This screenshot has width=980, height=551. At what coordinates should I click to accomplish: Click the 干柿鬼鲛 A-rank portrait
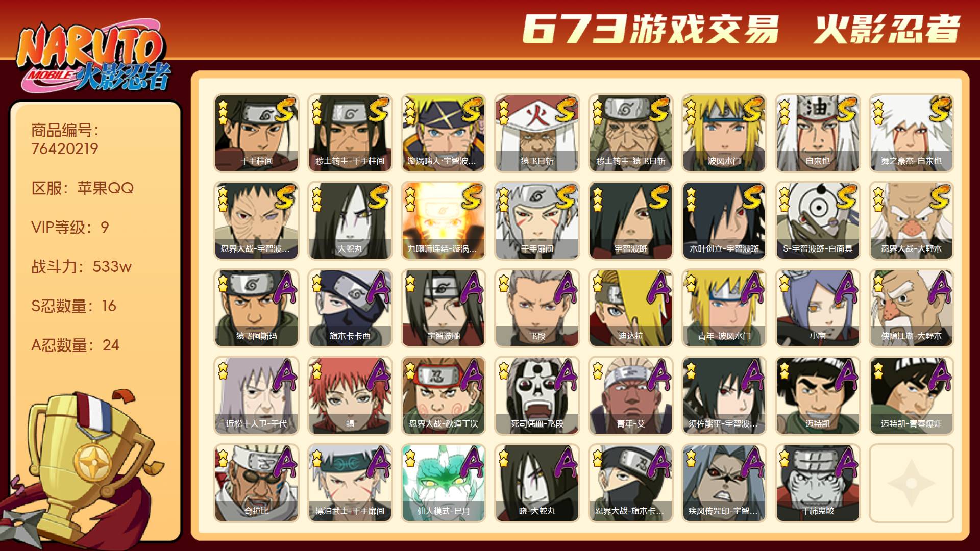[x=818, y=483]
